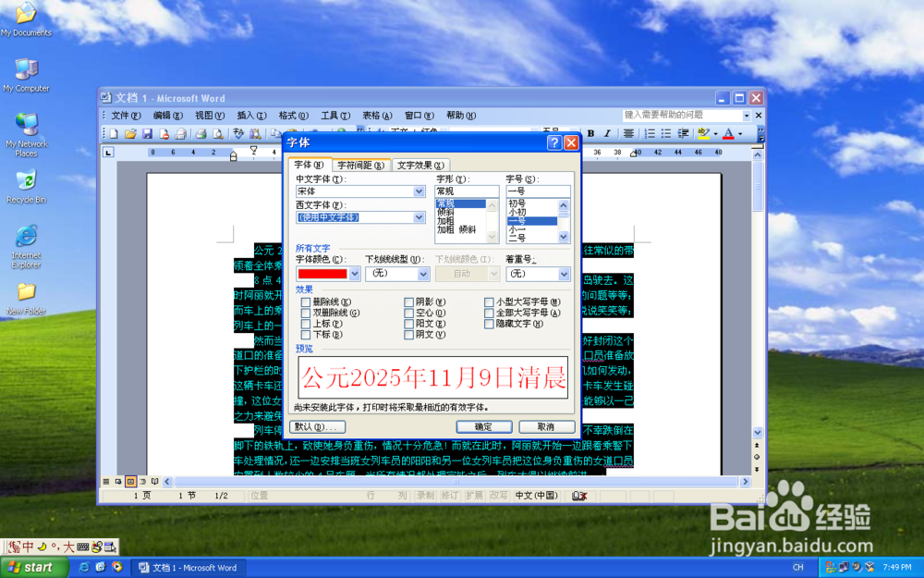Apply the yellow Highlight tool icon
Screen dimensions: 924x578
703,134
